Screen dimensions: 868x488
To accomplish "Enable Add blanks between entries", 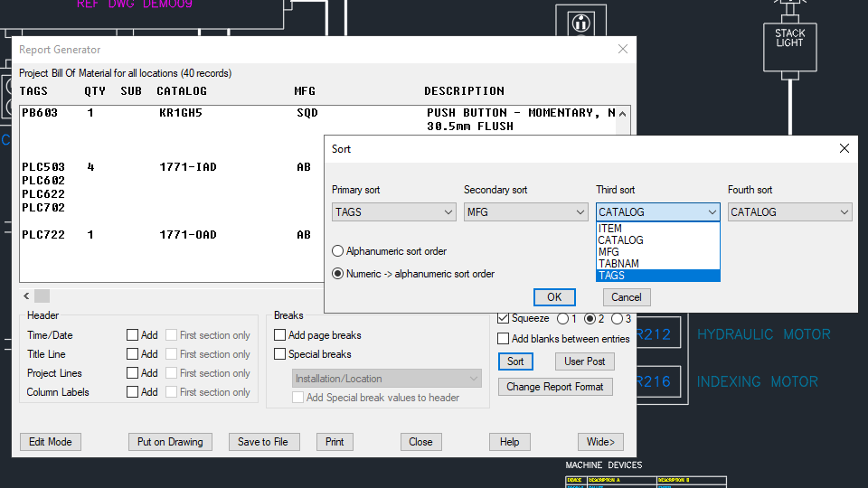I will [x=504, y=339].
